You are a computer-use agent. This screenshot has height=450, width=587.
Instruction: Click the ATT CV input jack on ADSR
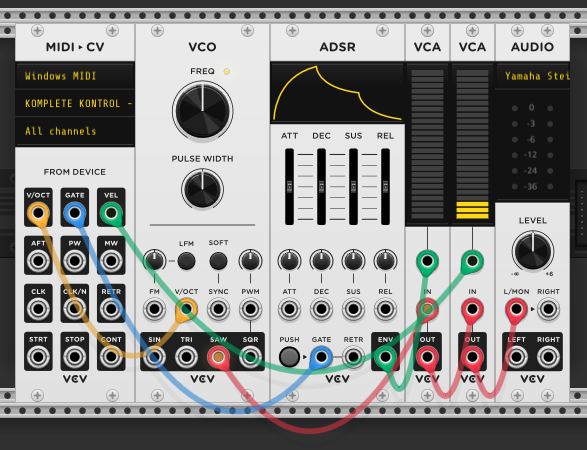point(289,309)
